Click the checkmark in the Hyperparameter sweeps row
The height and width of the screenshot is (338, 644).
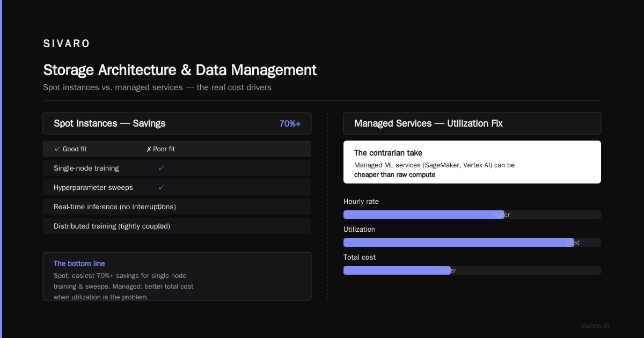[x=161, y=187]
